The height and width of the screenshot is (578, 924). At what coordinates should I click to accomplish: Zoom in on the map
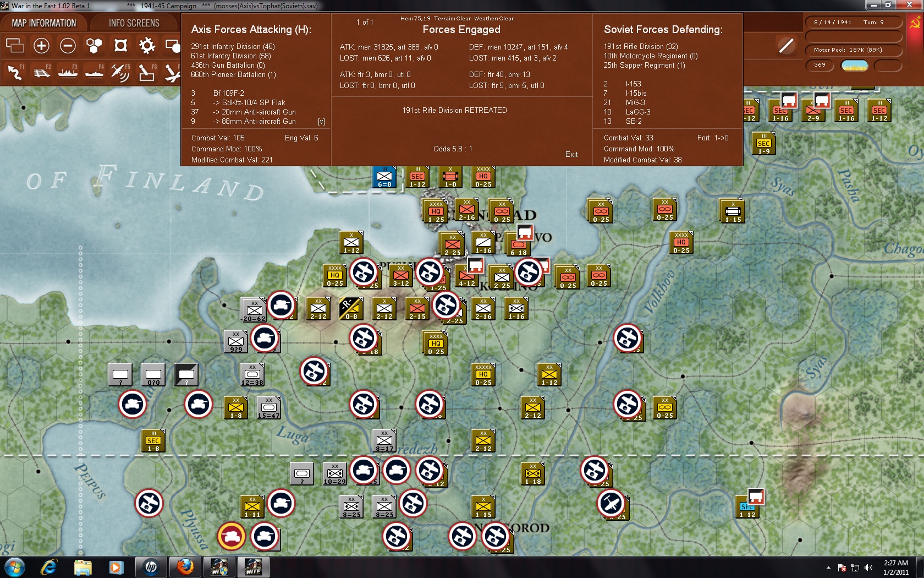[x=41, y=46]
